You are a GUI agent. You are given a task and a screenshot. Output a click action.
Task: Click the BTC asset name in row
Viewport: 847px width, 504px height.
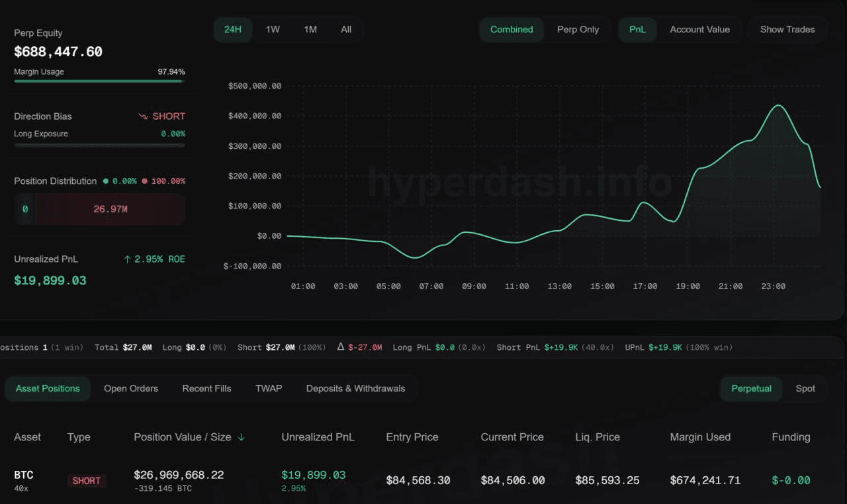[x=23, y=475]
